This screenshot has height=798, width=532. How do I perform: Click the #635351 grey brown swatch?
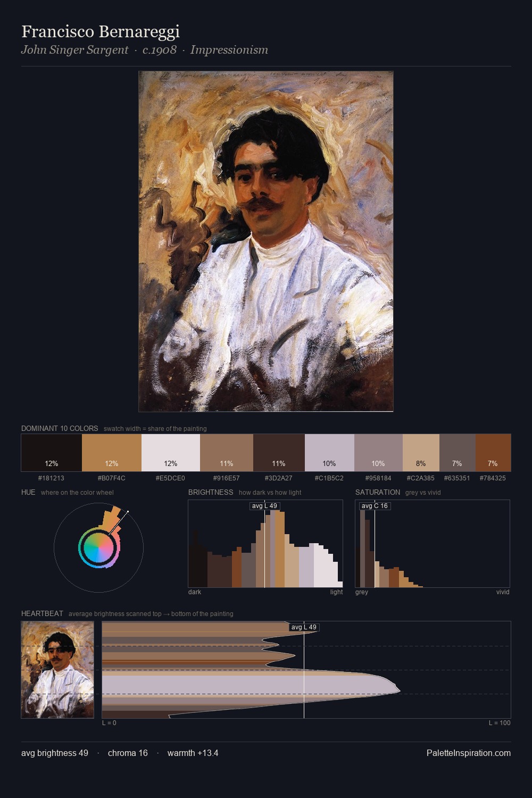(x=457, y=453)
